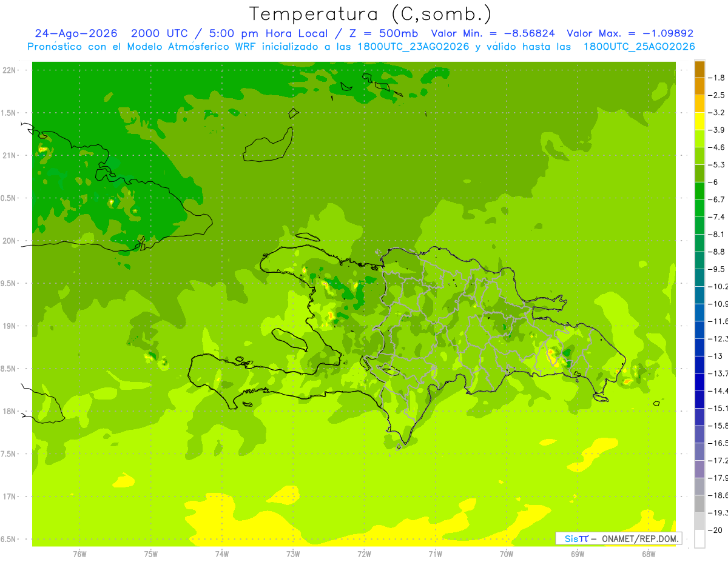Click the 19N latitude label
The image size is (728, 562).
10,326
